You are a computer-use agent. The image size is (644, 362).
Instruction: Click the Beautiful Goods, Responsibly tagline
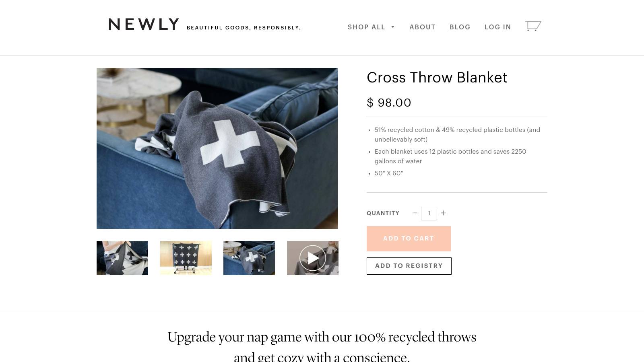tap(244, 28)
